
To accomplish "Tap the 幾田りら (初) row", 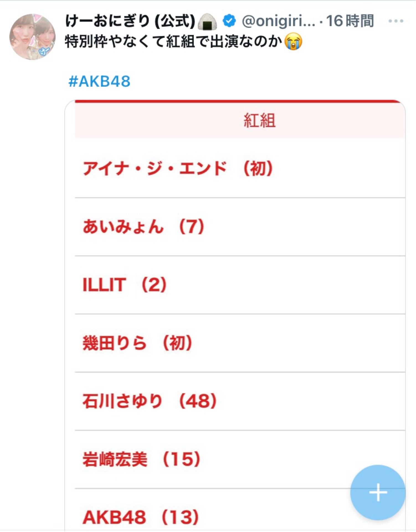I will [137, 343].
